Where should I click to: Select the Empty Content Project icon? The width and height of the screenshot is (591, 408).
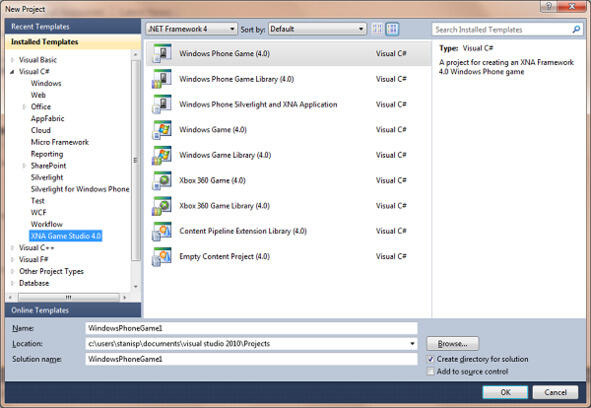(162, 256)
